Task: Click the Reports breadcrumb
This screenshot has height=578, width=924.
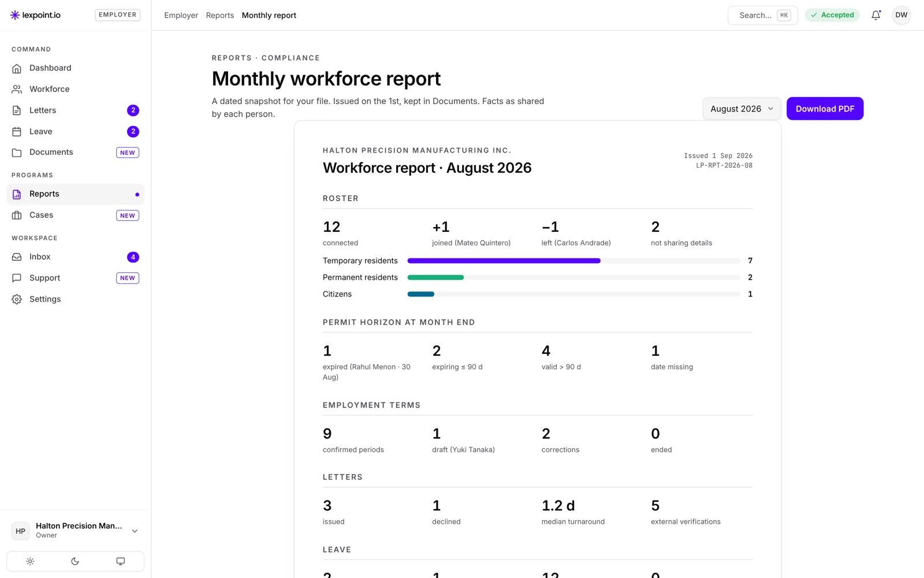Action: pos(220,16)
